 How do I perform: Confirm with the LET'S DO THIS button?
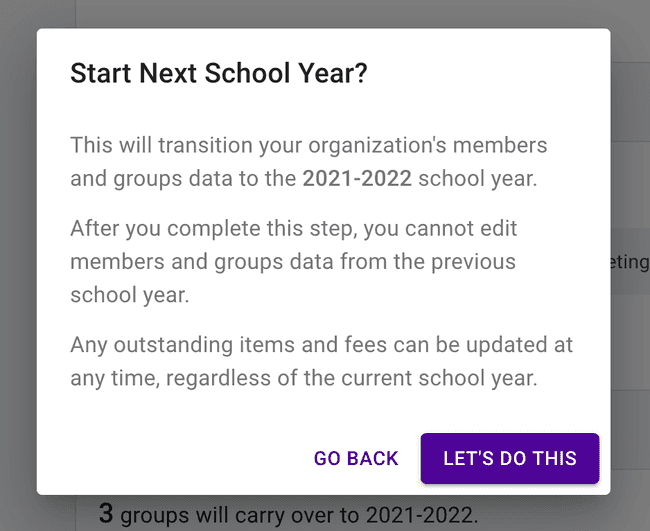coord(510,458)
